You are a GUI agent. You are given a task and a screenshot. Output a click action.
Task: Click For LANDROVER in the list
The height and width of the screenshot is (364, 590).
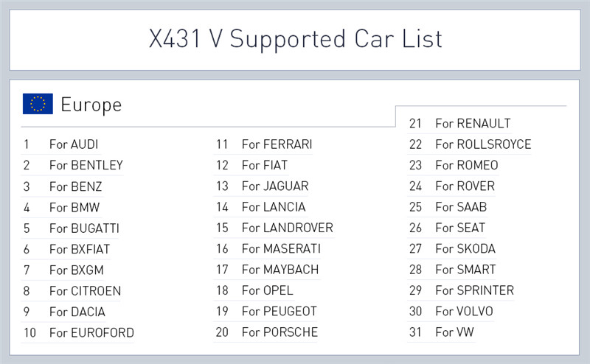[x=287, y=228]
